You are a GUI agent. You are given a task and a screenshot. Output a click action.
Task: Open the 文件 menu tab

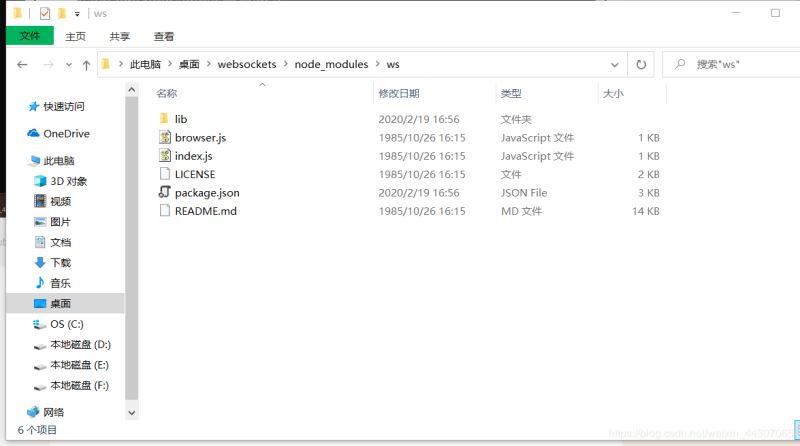29,36
